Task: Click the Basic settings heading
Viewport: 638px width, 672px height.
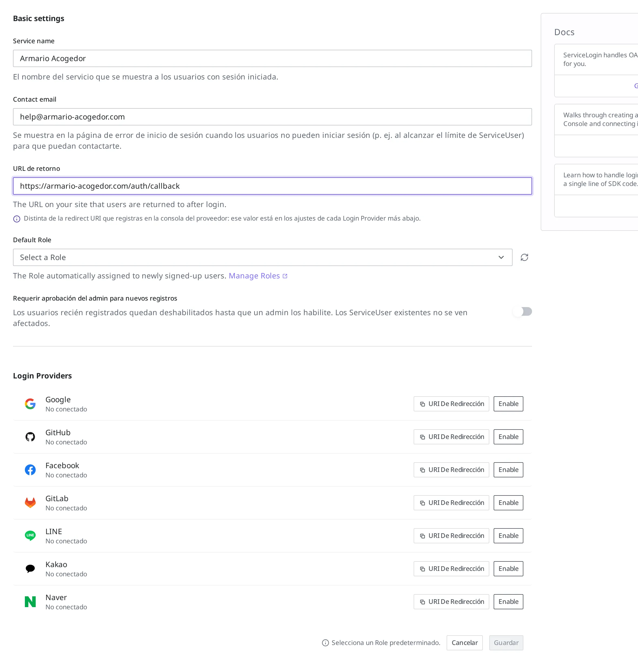Action: (x=39, y=19)
